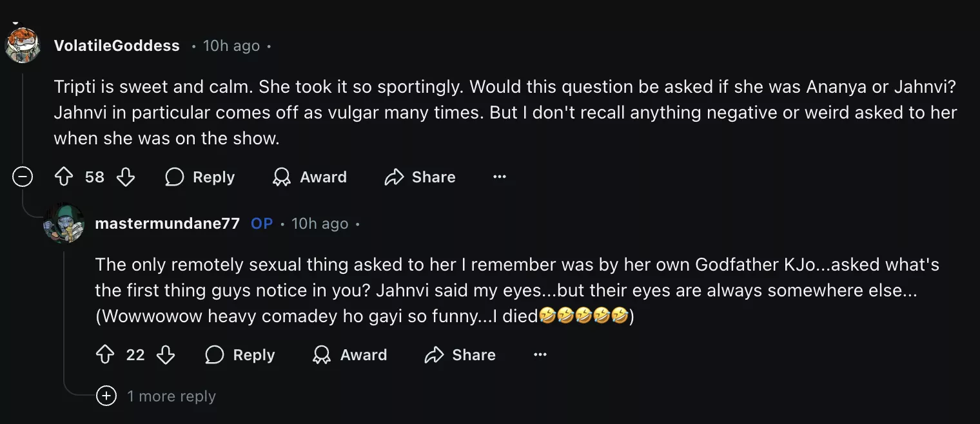This screenshot has height=424, width=980.
Task: Downvote VolatileGoddess's comment
Action: coord(126,177)
